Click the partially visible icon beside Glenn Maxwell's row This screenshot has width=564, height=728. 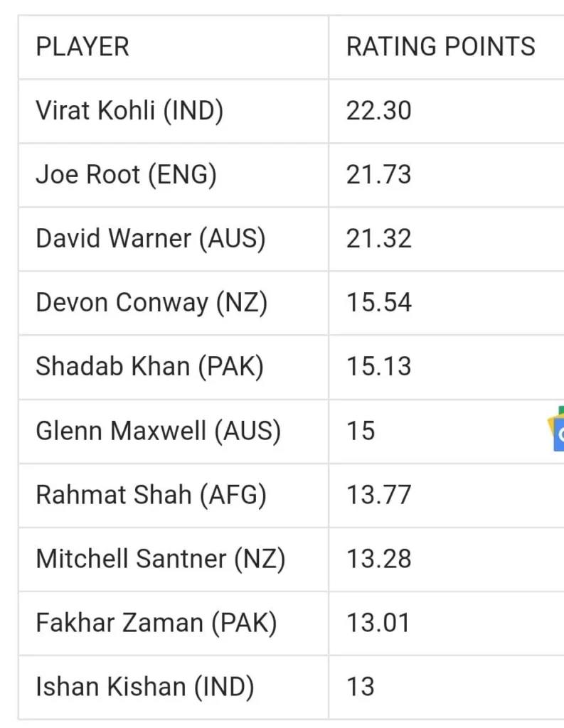point(556,429)
